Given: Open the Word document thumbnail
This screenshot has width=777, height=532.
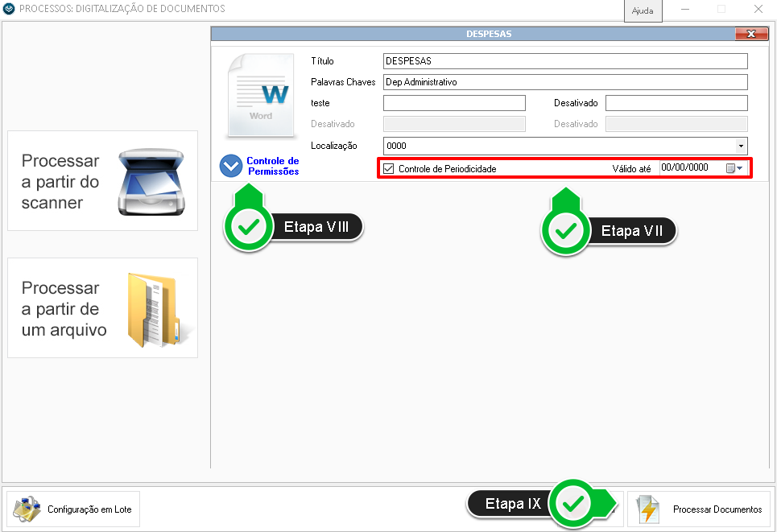Looking at the screenshot, I should 261,95.
